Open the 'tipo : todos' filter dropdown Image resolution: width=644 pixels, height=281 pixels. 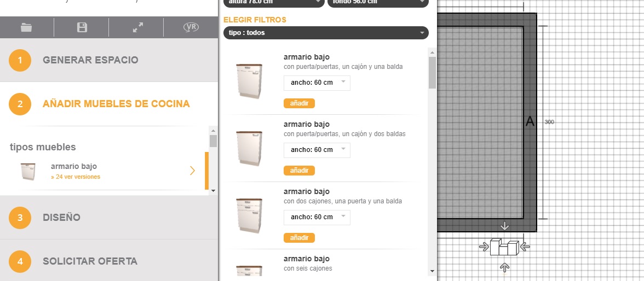(326, 33)
